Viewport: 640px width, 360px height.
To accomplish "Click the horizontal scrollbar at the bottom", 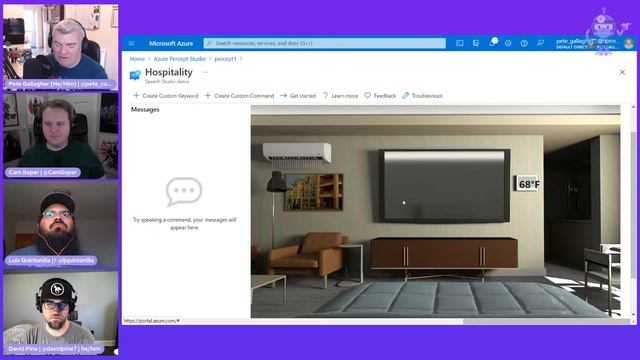I will [x=546, y=321].
